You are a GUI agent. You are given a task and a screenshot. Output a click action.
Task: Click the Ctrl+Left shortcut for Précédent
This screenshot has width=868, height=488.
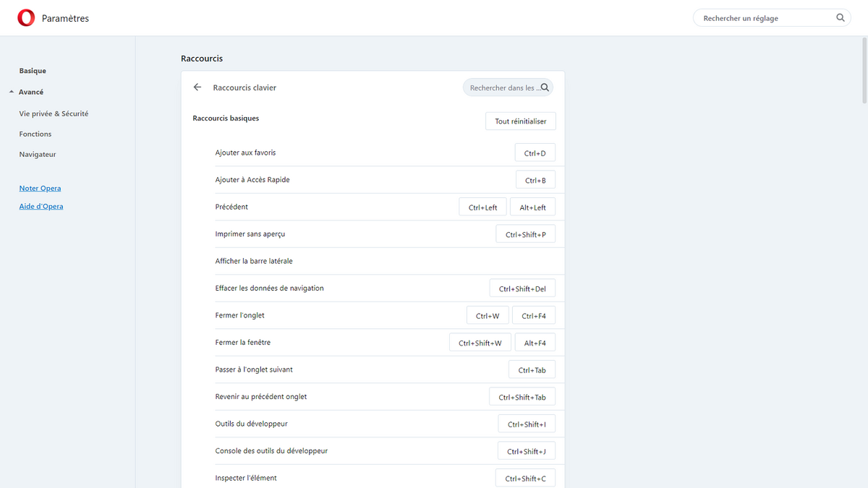coord(483,207)
